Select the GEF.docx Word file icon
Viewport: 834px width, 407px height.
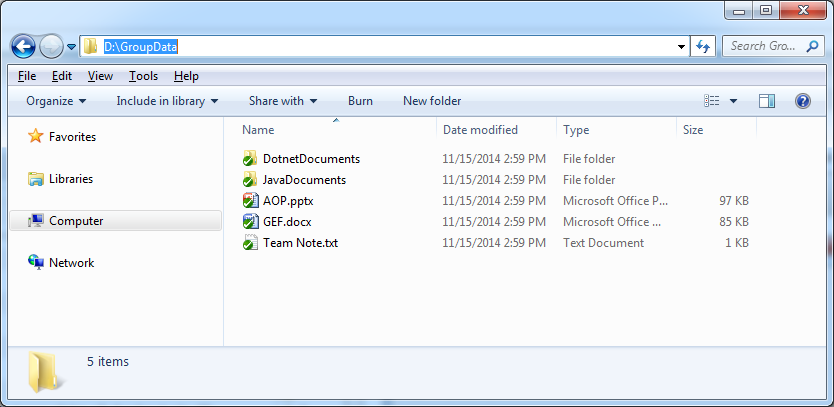[250, 222]
